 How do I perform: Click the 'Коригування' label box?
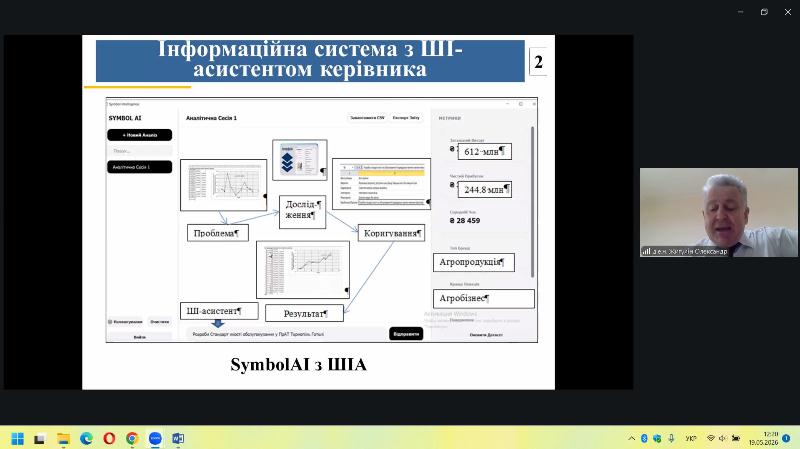(391, 233)
